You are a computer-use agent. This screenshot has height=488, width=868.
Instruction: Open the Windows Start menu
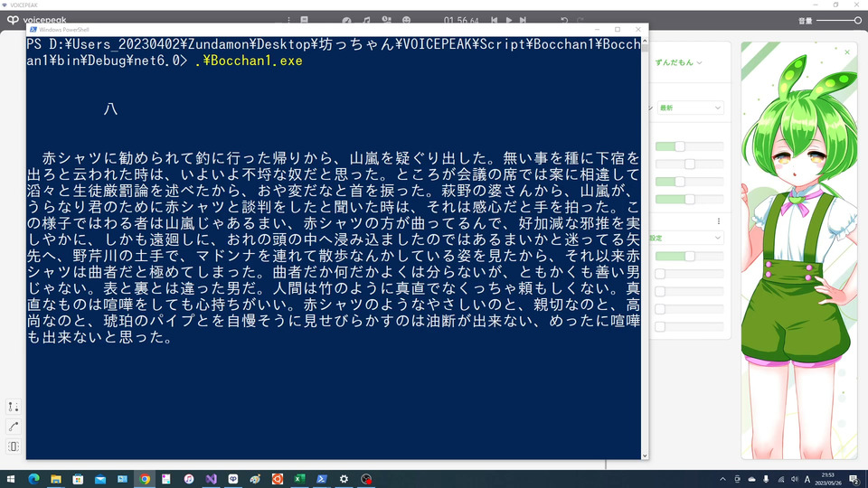11,479
